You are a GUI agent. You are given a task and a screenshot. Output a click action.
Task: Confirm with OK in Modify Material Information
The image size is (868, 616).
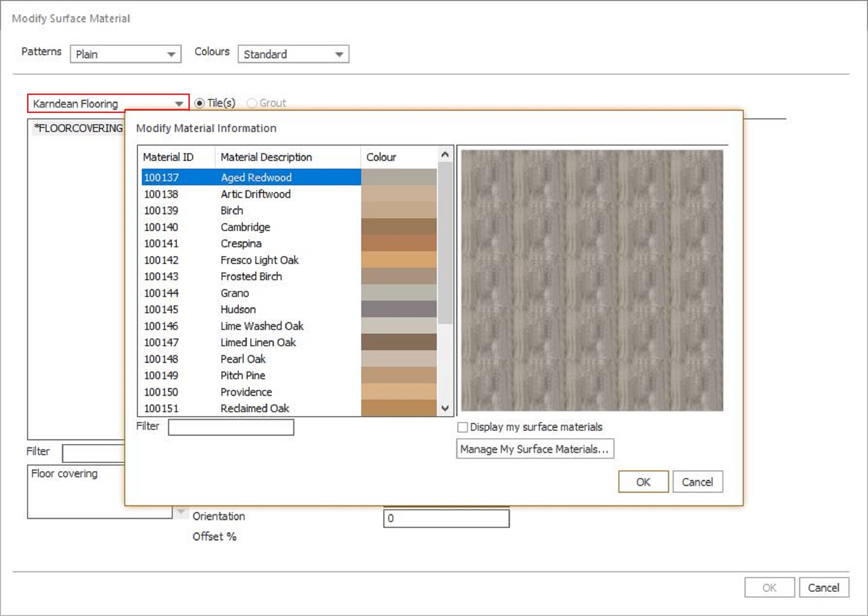pos(643,482)
